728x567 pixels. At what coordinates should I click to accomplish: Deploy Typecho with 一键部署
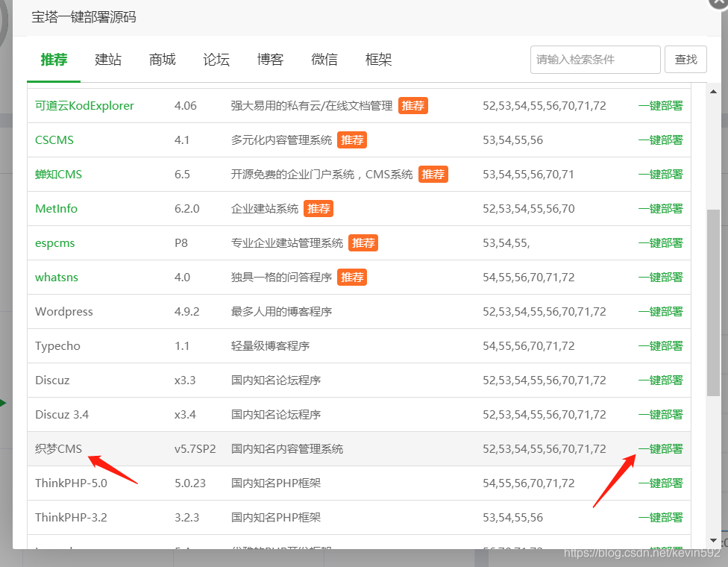click(661, 346)
